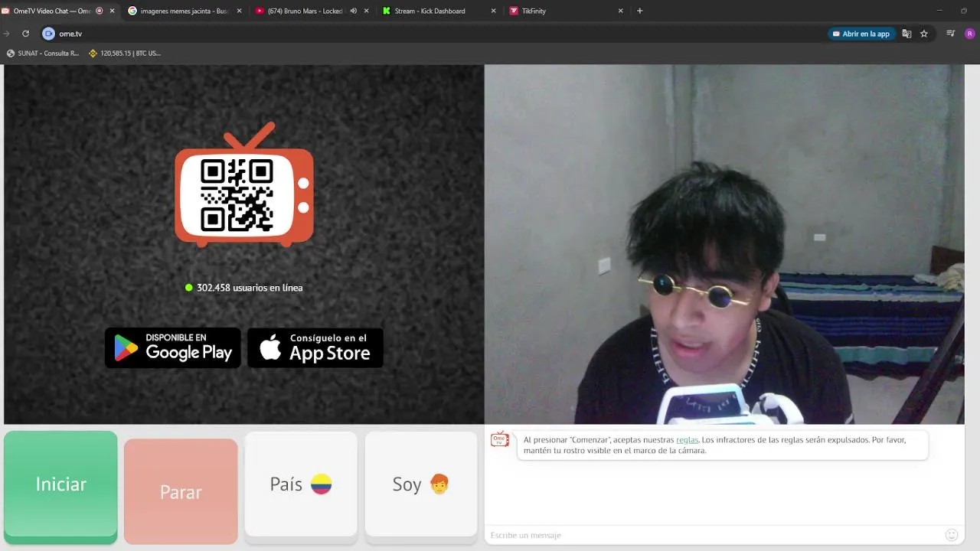Close the imagenes memes jacinta tab

point(240,11)
